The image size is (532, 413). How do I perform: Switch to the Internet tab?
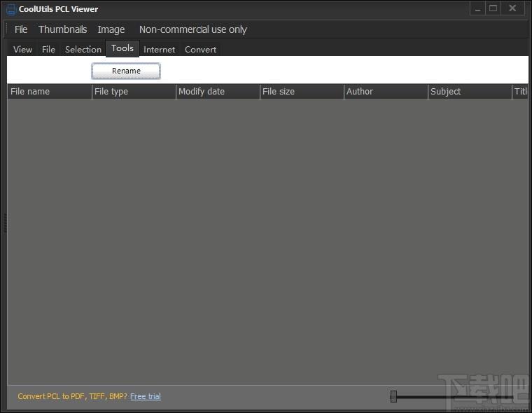coord(160,49)
